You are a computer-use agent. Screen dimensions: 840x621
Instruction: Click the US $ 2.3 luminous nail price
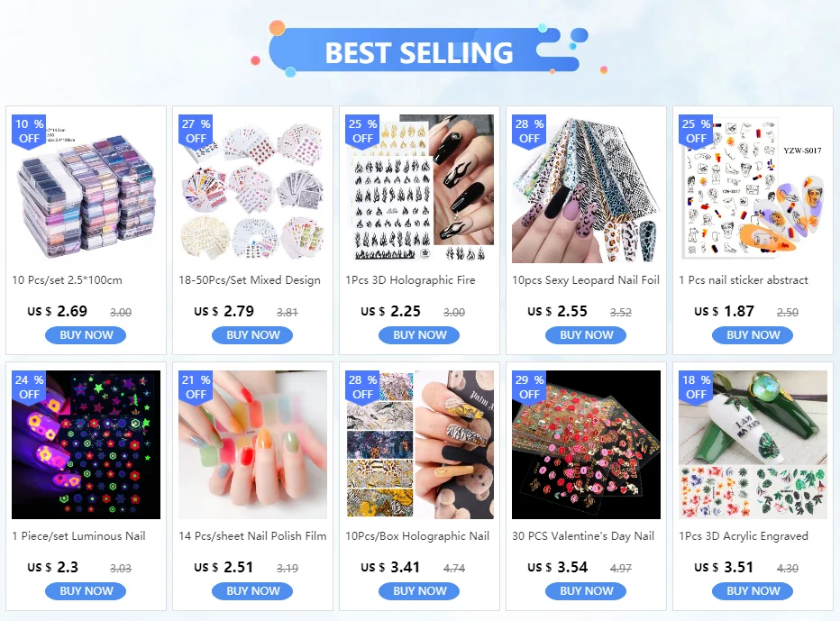point(52,567)
